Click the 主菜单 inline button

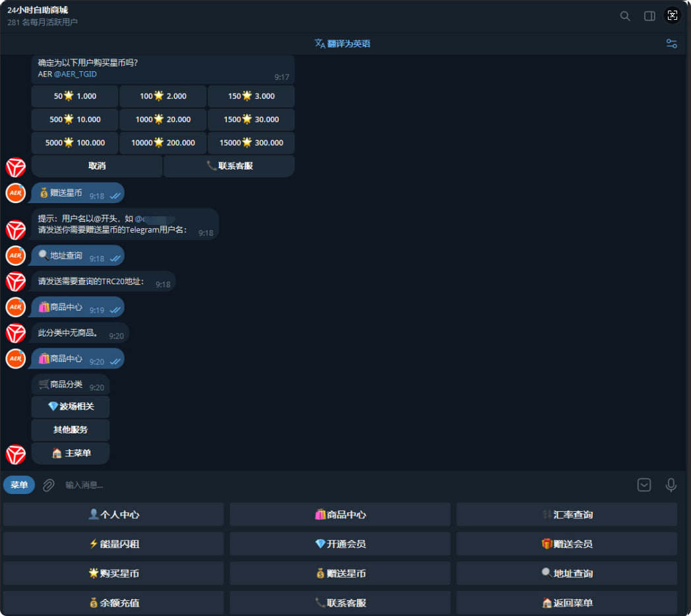click(71, 454)
